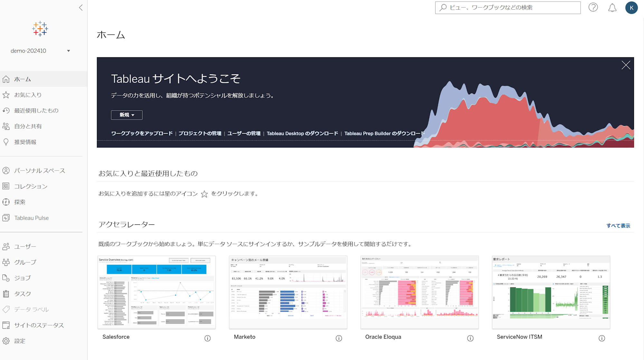Open 最近使用したもの in the sidebar
The width and height of the screenshot is (644, 360).
click(x=36, y=111)
